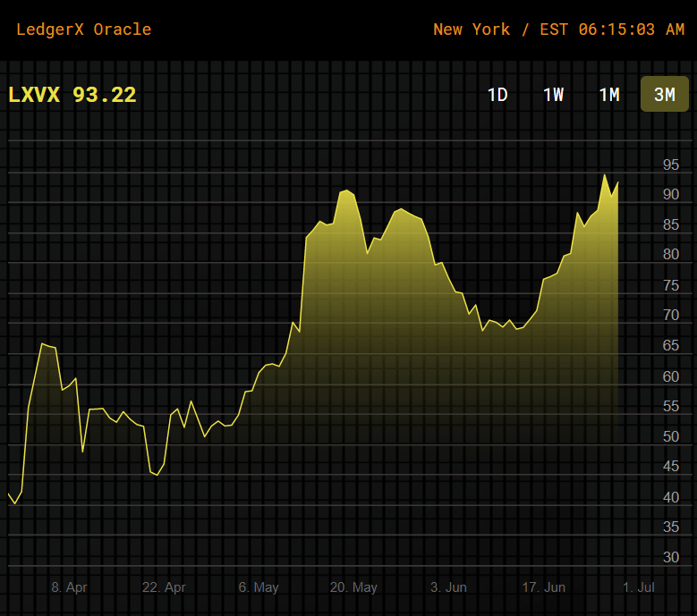Switch chart to the 1D range

pyautogui.click(x=497, y=95)
